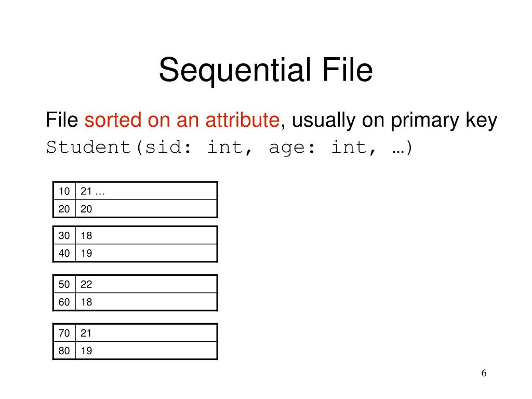Screen dimensions: 532x399
Task: Click 'usually on primary key' text
Action: pos(394,120)
